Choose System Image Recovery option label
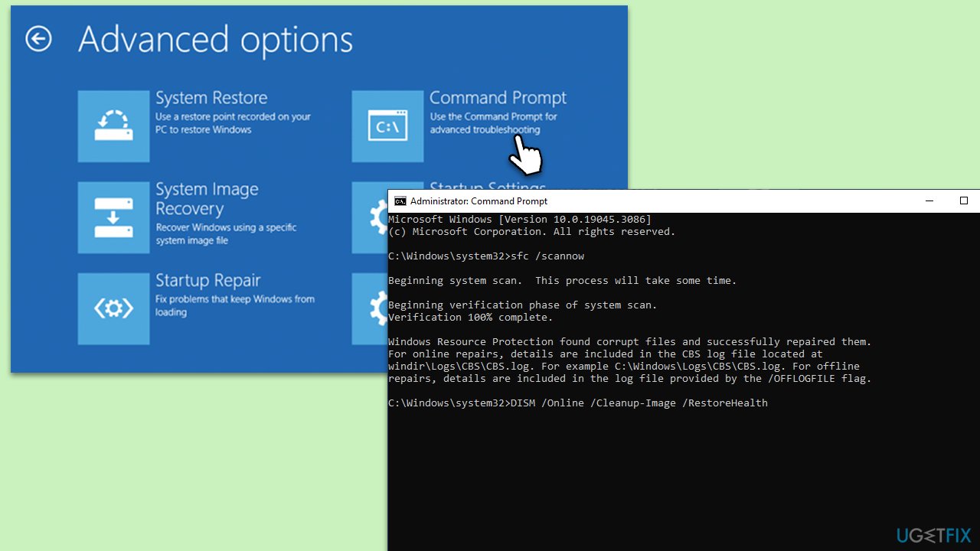 click(x=207, y=199)
